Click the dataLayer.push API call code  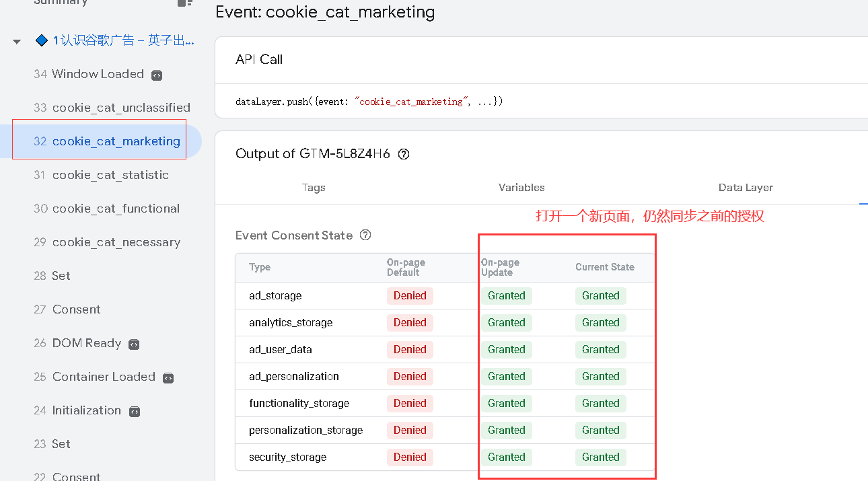tap(369, 102)
